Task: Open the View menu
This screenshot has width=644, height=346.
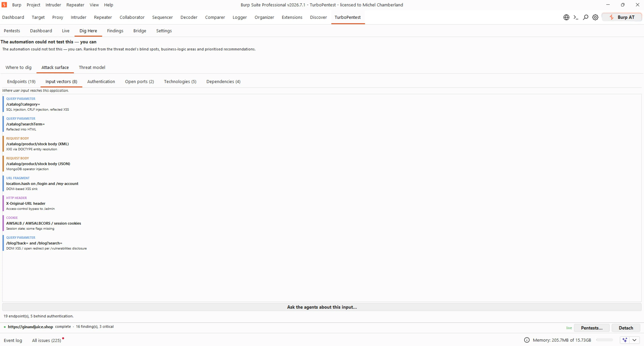Action: (x=94, y=5)
